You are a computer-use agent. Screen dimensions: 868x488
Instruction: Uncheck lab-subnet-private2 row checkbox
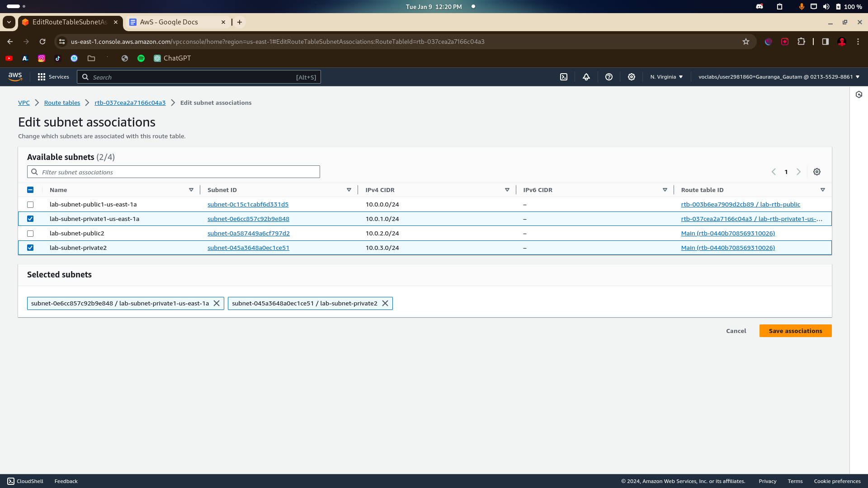point(30,248)
